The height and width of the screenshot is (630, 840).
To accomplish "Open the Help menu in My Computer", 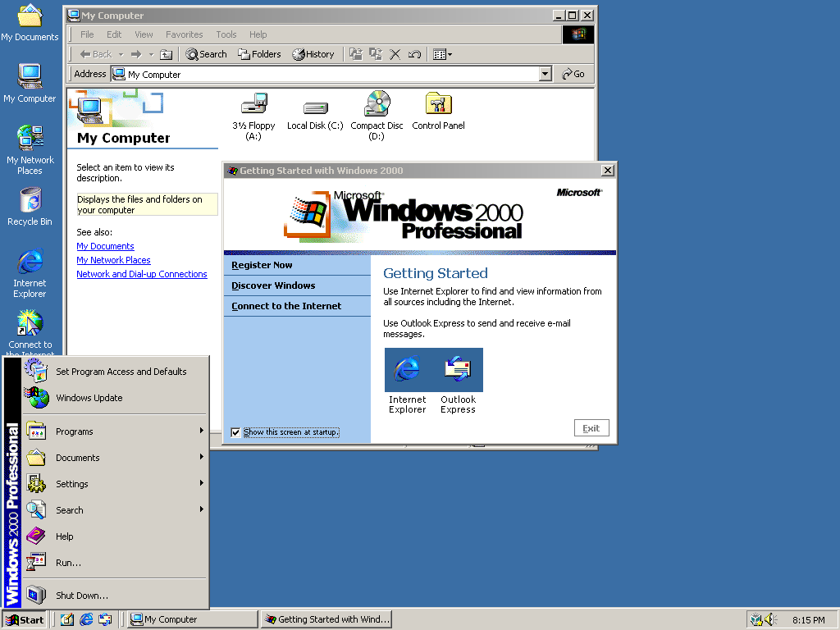I will [x=258, y=34].
